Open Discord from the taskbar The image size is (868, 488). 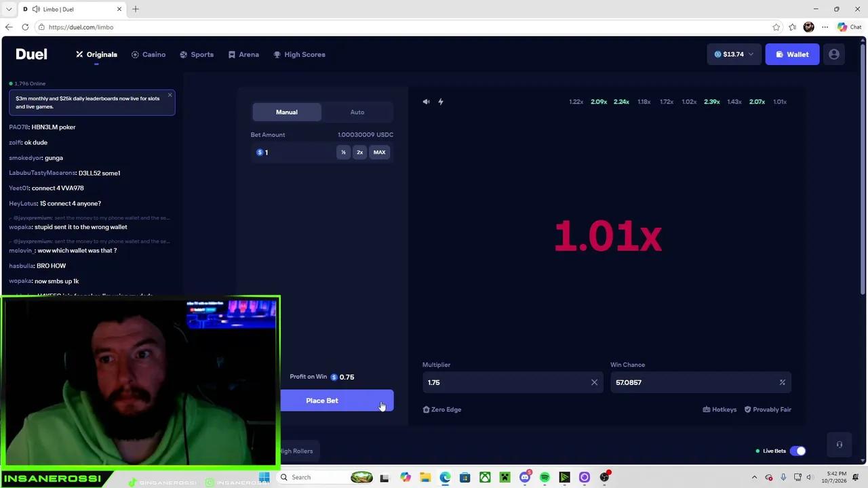coord(525,477)
